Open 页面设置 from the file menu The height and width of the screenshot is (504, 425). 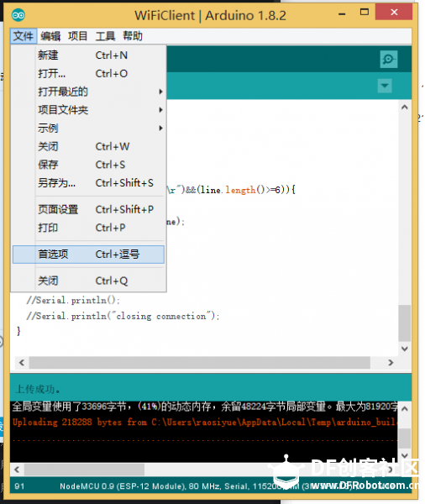88,209
